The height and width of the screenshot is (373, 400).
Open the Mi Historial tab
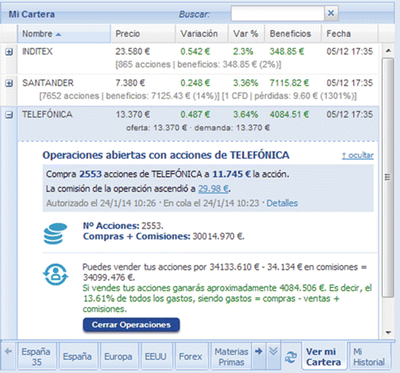(x=369, y=357)
